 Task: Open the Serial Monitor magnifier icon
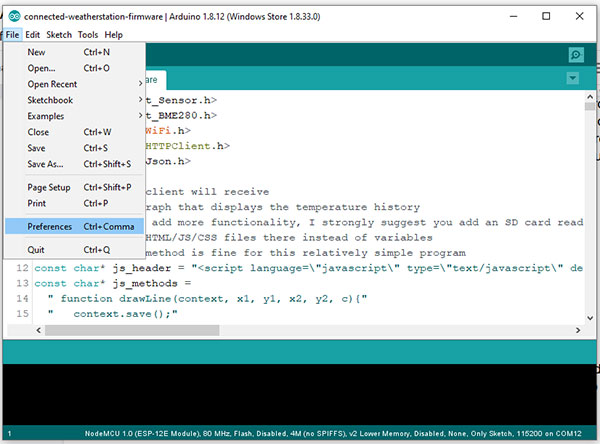(575, 55)
